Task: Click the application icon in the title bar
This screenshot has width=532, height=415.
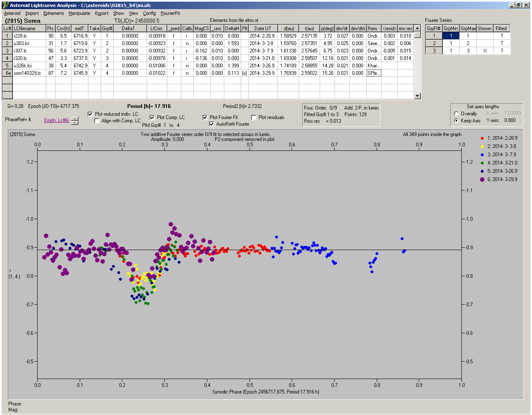Action: [5, 5]
